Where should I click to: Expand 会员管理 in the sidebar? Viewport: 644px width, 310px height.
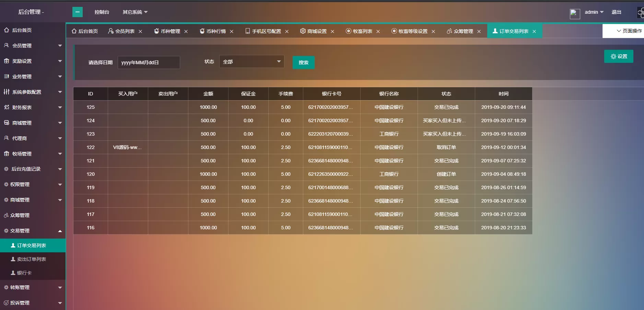(33, 46)
